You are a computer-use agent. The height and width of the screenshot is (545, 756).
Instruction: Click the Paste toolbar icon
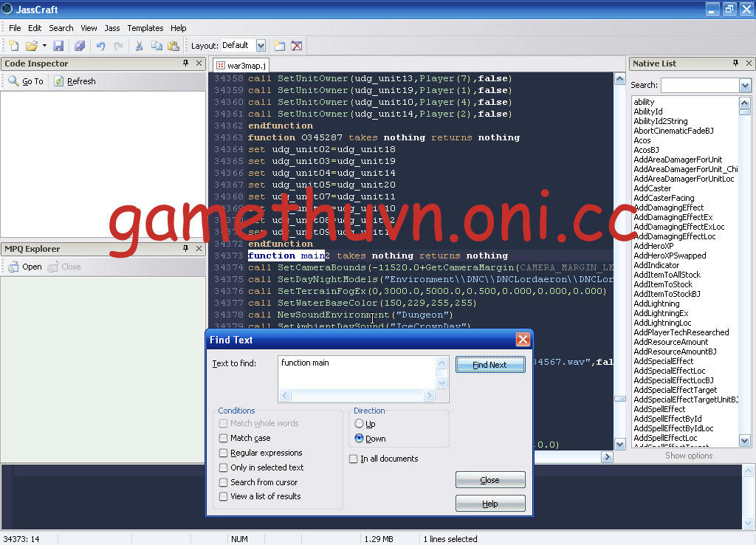[173, 46]
